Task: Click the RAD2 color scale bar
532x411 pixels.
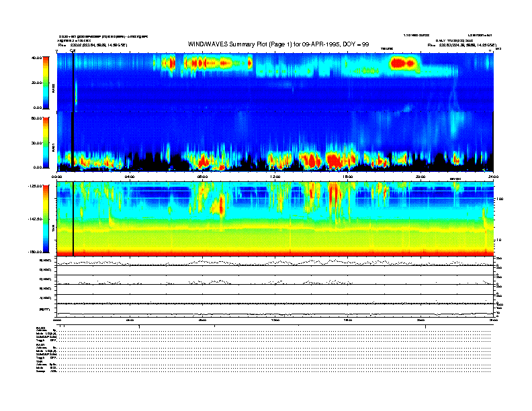Action: [46, 83]
